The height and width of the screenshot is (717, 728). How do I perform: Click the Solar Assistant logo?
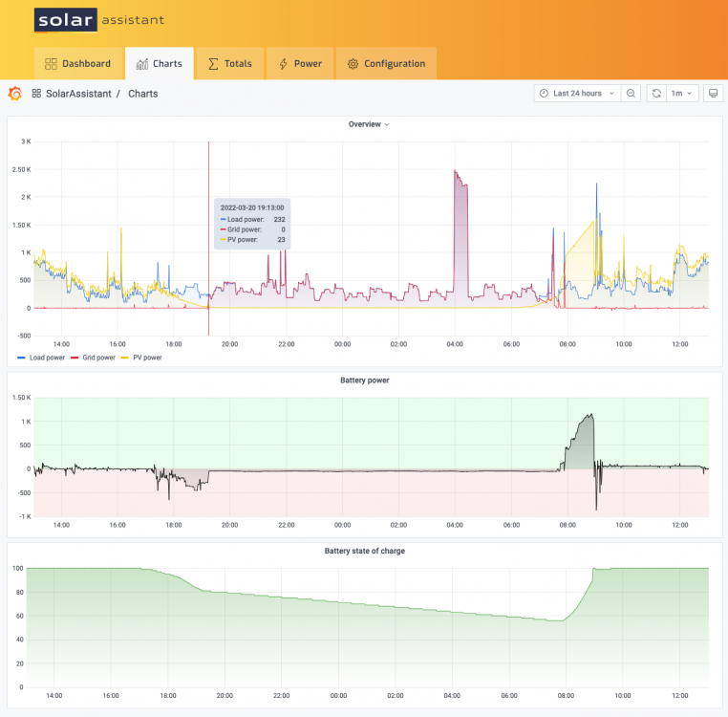(99, 20)
